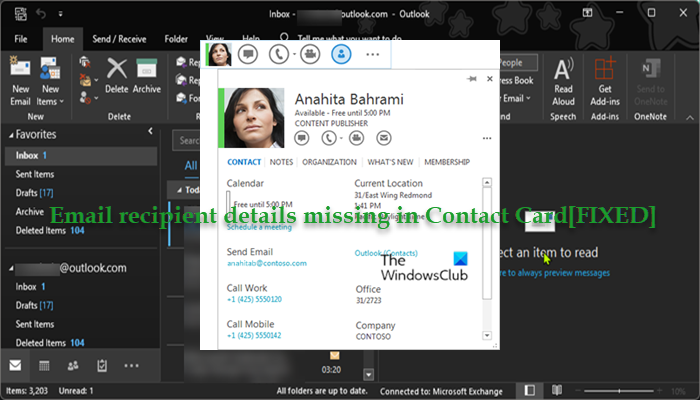Open the Folder tab

(176, 39)
